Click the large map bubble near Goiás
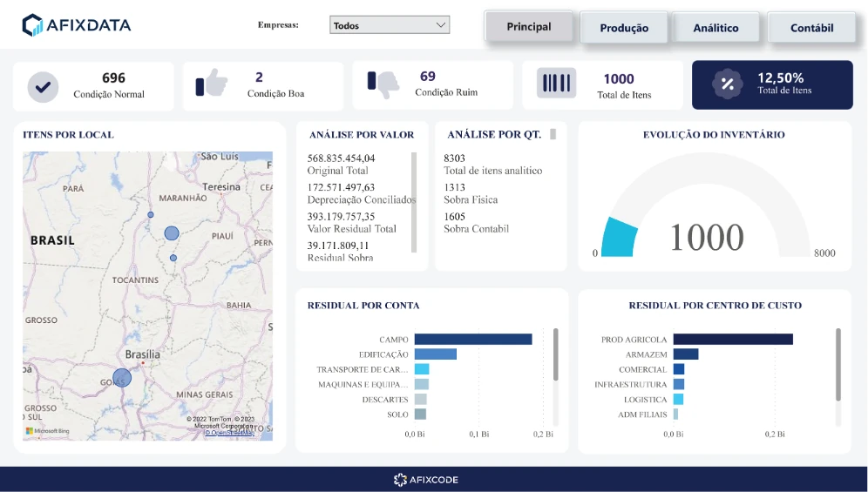This screenshot has width=868, height=492. click(122, 378)
